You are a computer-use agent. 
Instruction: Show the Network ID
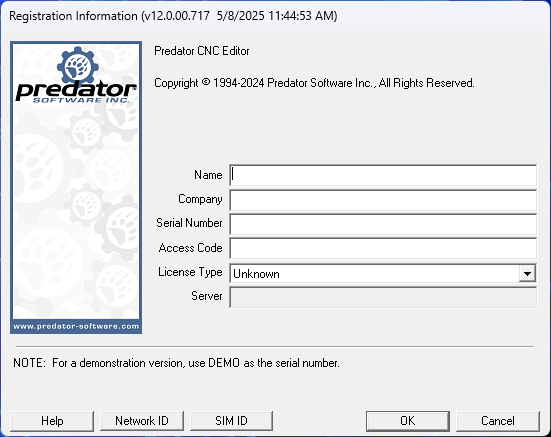pyautogui.click(x=142, y=421)
